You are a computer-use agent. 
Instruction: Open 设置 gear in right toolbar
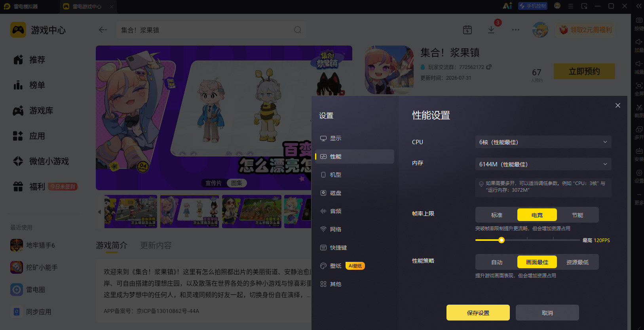(639, 176)
